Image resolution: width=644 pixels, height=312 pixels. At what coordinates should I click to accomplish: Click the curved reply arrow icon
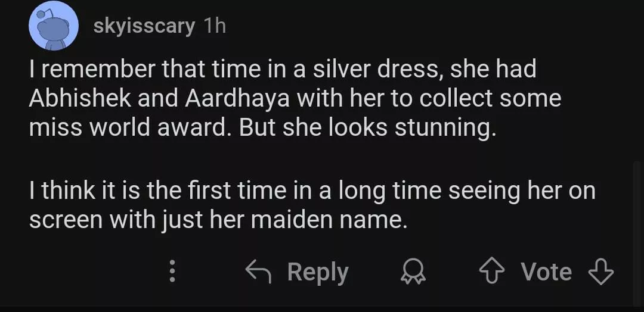click(x=259, y=272)
